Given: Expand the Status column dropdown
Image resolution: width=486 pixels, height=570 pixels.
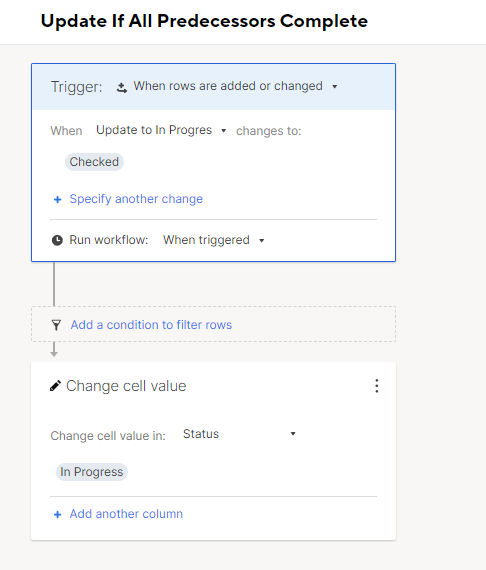Looking at the screenshot, I should point(293,433).
